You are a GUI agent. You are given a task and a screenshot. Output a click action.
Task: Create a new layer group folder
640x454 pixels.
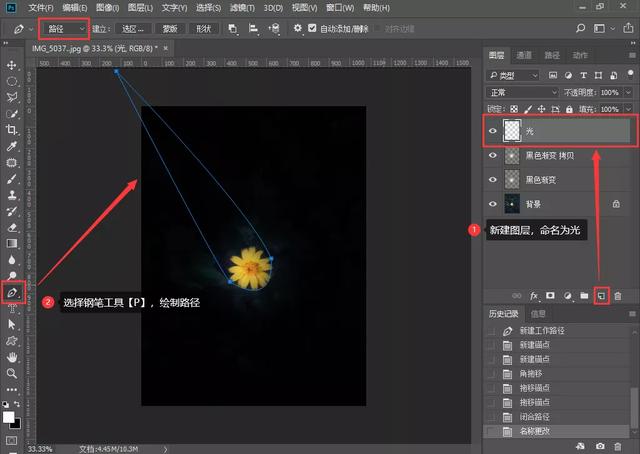point(584,296)
